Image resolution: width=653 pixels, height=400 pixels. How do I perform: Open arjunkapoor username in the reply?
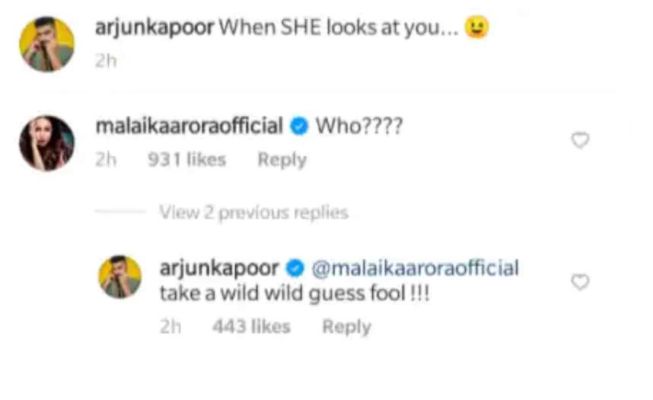click(x=219, y=268)
